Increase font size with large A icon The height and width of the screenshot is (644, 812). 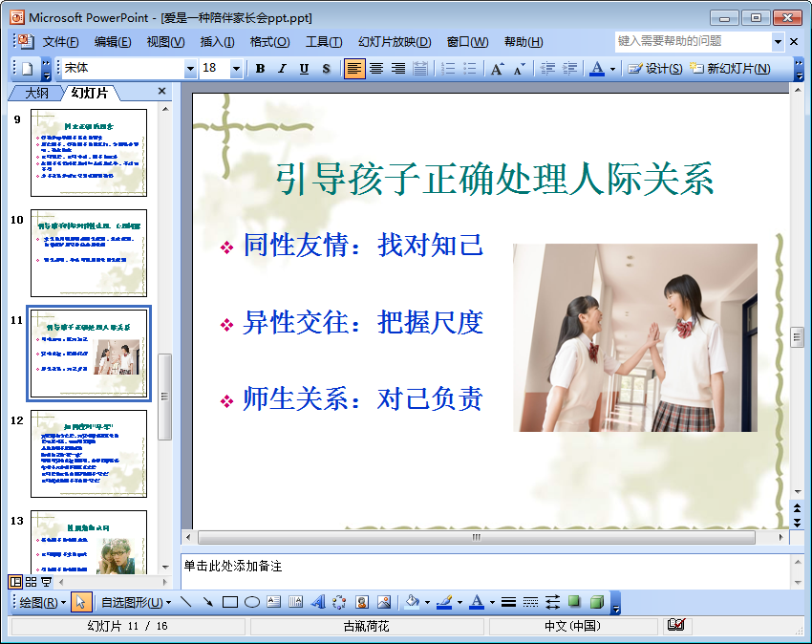point(497,69)
